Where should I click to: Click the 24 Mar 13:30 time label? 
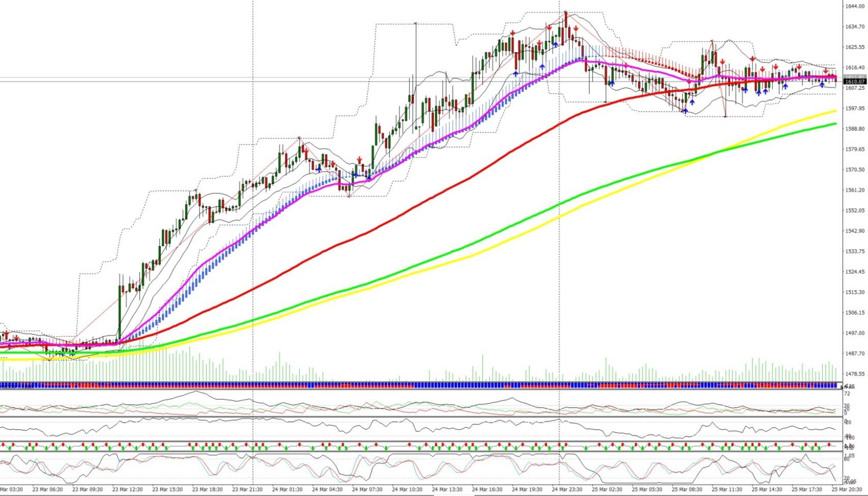click(x=447, y=489)
